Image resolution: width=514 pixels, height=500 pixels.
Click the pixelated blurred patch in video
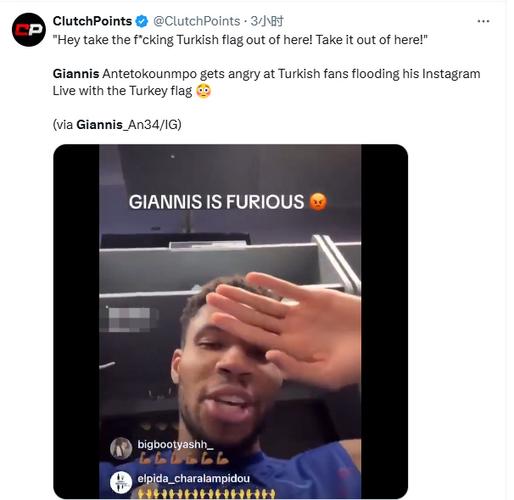(x=129, y=320)
